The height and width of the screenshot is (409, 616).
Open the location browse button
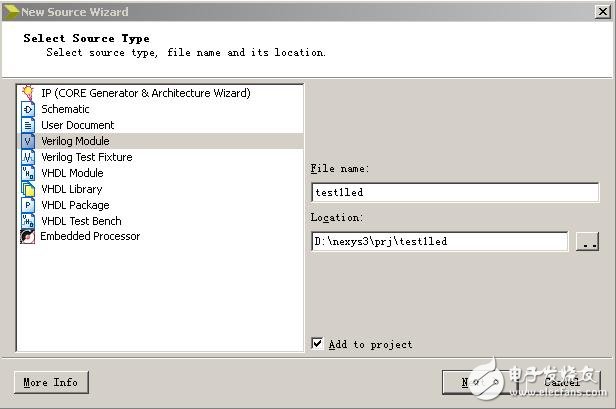point(588,242)
